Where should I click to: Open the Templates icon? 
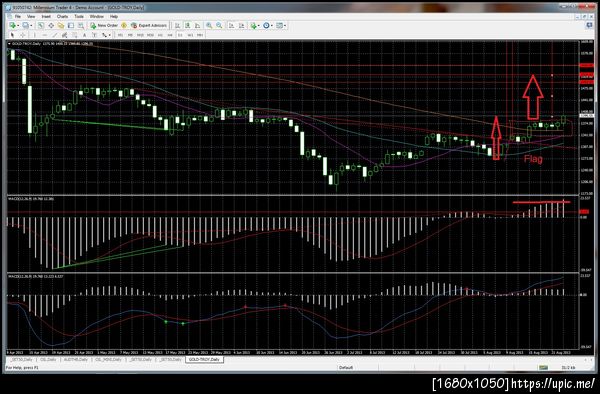click(x=279, y=25)
